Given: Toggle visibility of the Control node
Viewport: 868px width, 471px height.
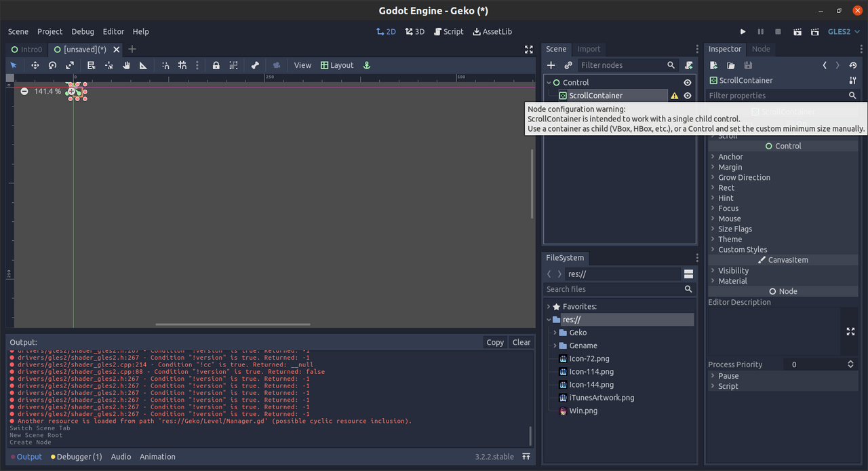Looking at the screenshot, I should click(688, 82).
